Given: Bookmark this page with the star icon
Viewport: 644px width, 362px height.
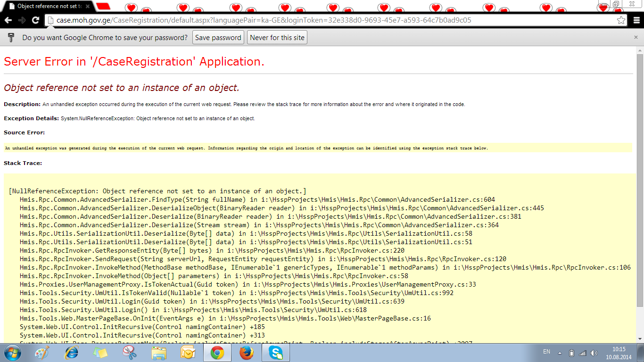Looking at the screenshot, I should click(x=621, y=20).
